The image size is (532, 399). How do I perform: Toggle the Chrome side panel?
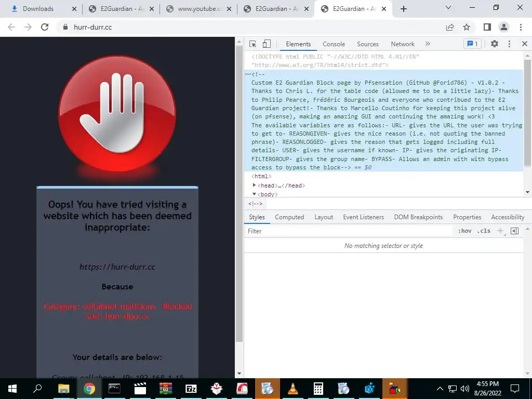(x=487, y=27)
